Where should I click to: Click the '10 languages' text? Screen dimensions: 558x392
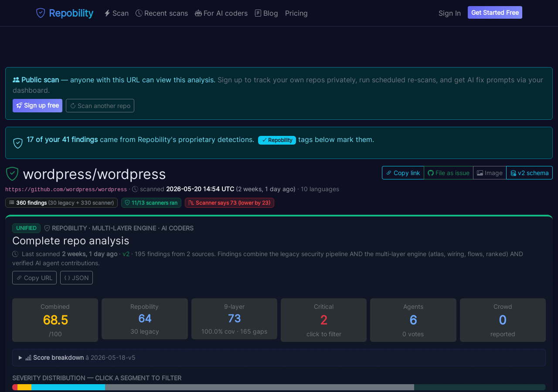(320, 189)
